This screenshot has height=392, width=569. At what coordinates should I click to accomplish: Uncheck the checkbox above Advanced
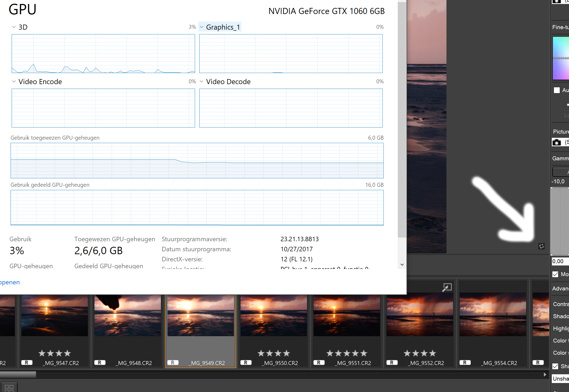[x=556, y=274]
